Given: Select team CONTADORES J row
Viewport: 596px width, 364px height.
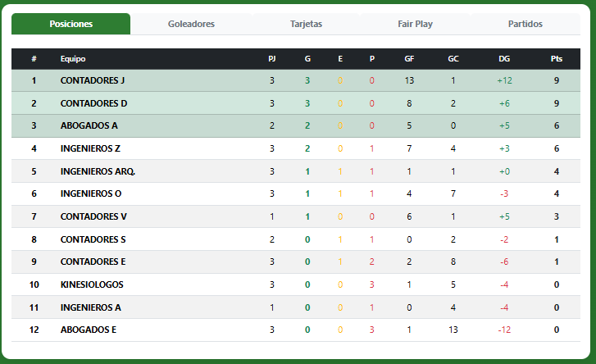Looking at the screenshot, I should 296,80.
